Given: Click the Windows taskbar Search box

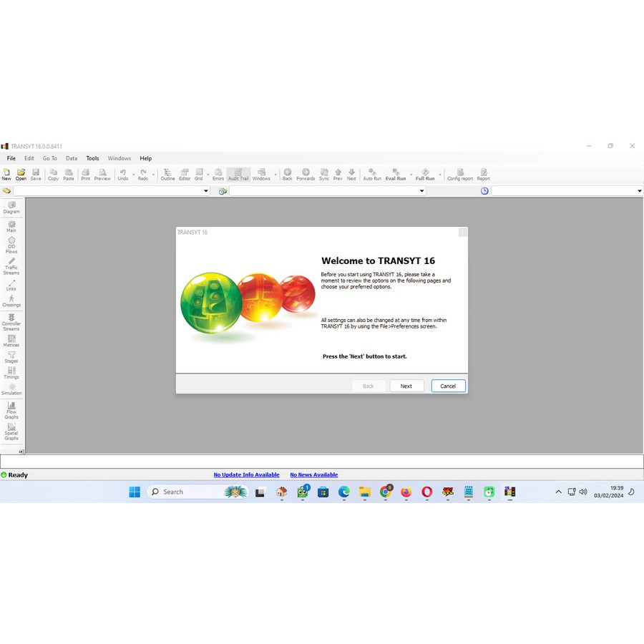Looking at the screenshot, I should pos(198,492).
